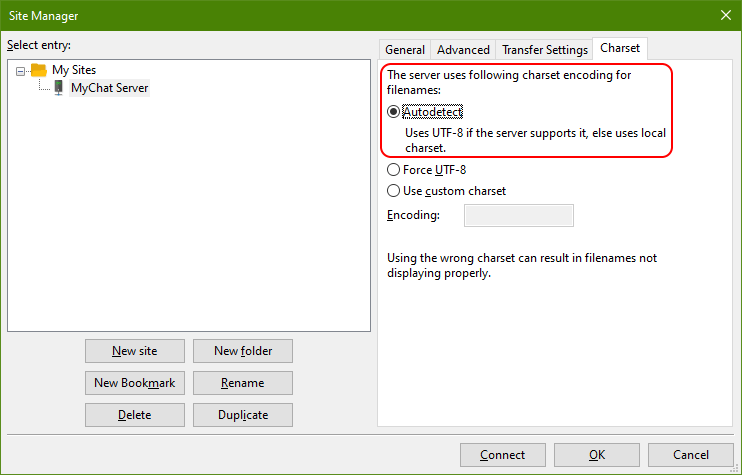Go to the Transfer Settings tab
The height and width of the screenshot is (475, 742).
point(544,49)
